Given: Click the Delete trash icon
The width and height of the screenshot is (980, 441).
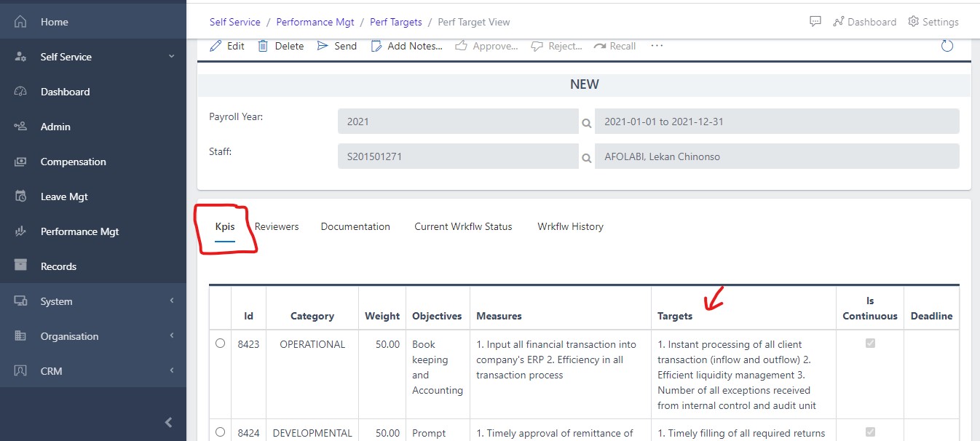Looking at the screenshot, I should point(263,46).
